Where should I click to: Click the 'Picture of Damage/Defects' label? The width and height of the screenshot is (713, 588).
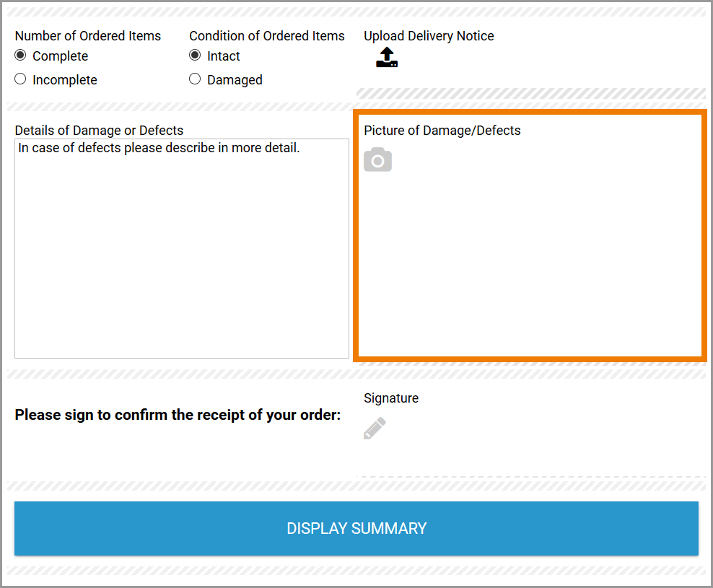click(x=442, y=131)
